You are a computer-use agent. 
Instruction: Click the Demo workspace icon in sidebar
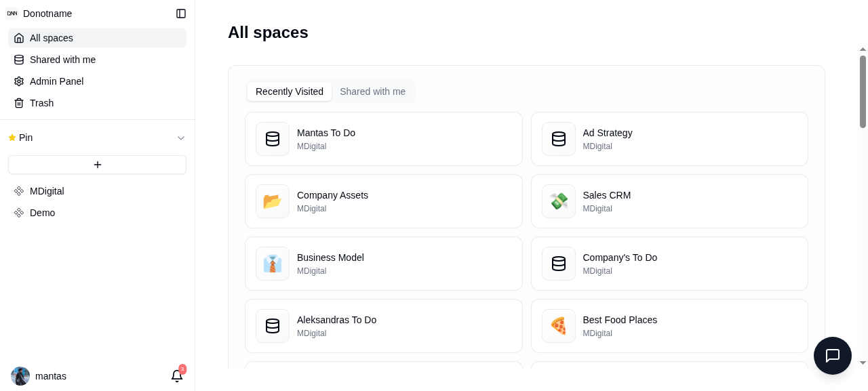click(x=19, y=213)
